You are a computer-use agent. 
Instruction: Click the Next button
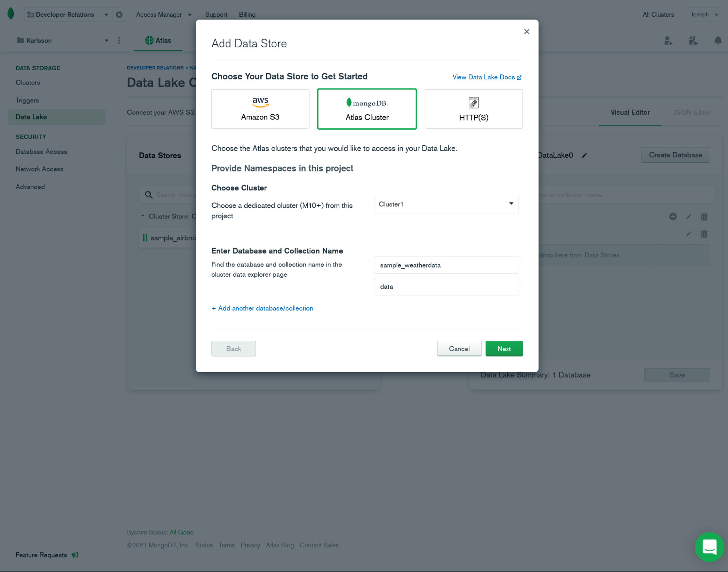click(x=504, y=349)
